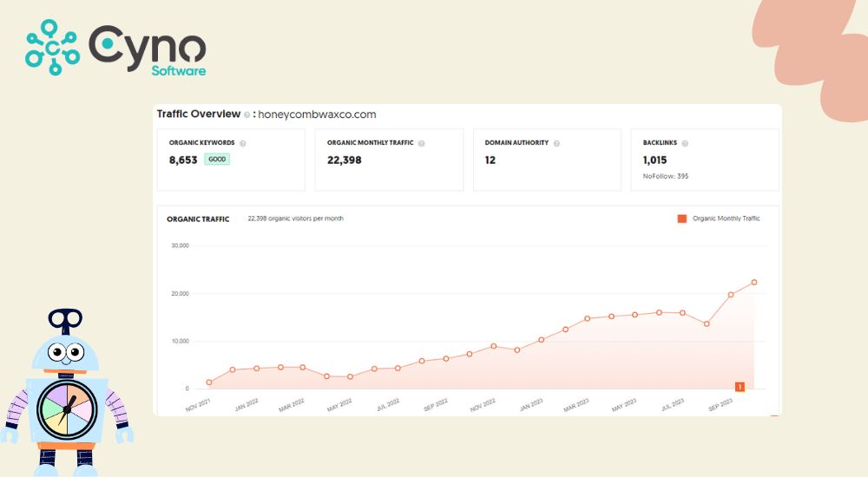Click the Organic Monthly Traffic info icon
The width and height of the screenshot is (868, 477).
point(421,143)
